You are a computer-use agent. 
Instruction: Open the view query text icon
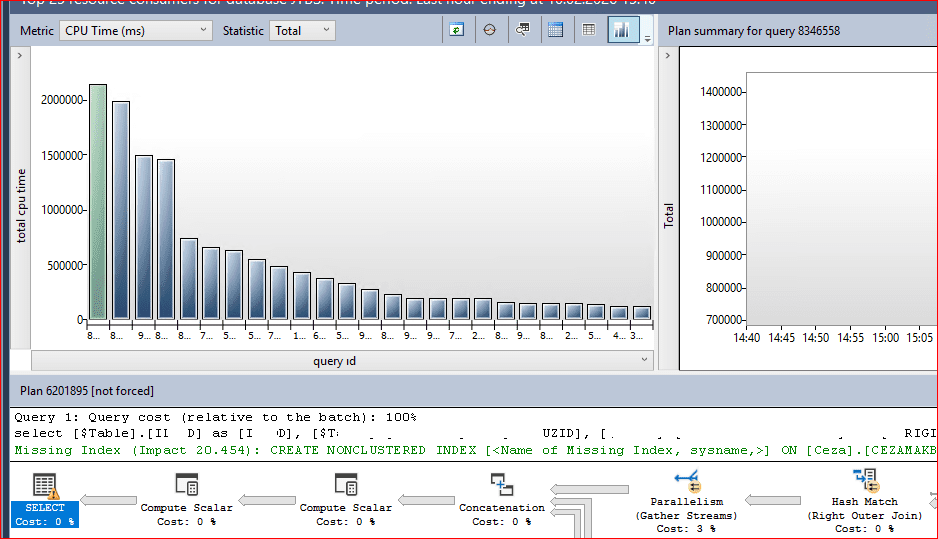522,30
